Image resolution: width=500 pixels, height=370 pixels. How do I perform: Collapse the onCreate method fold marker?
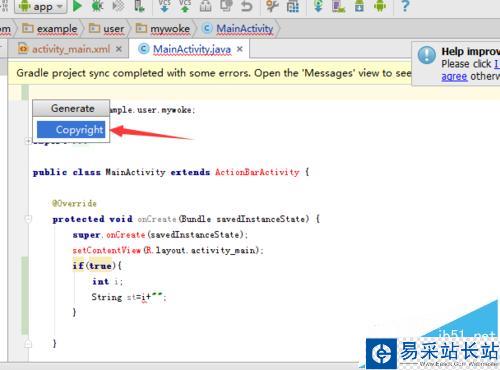point(28,219)
